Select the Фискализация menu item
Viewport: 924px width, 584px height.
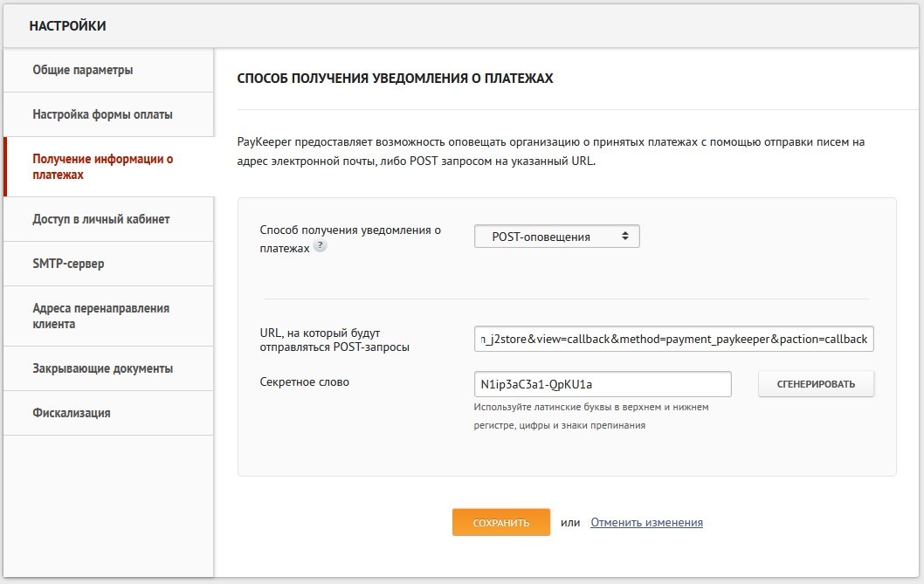[x=72, y=413]
